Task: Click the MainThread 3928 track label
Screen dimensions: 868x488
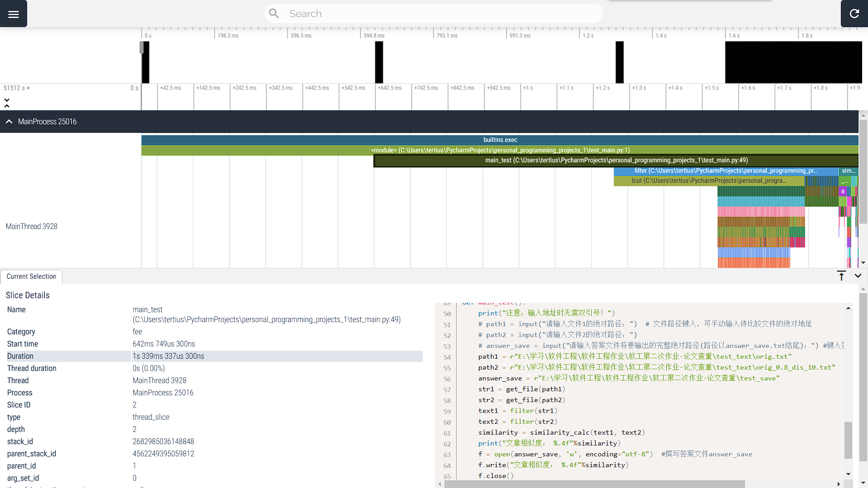Action: (32, 226)
